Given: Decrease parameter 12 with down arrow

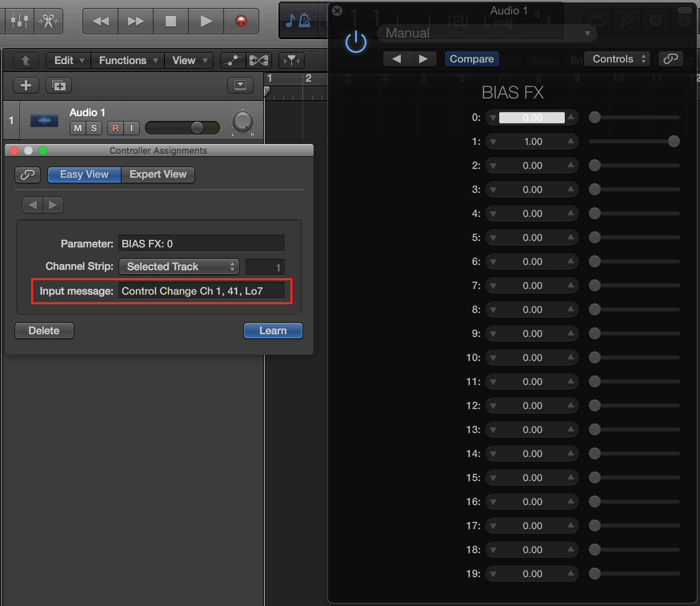Looking at the screenshot, I should 493,406.
